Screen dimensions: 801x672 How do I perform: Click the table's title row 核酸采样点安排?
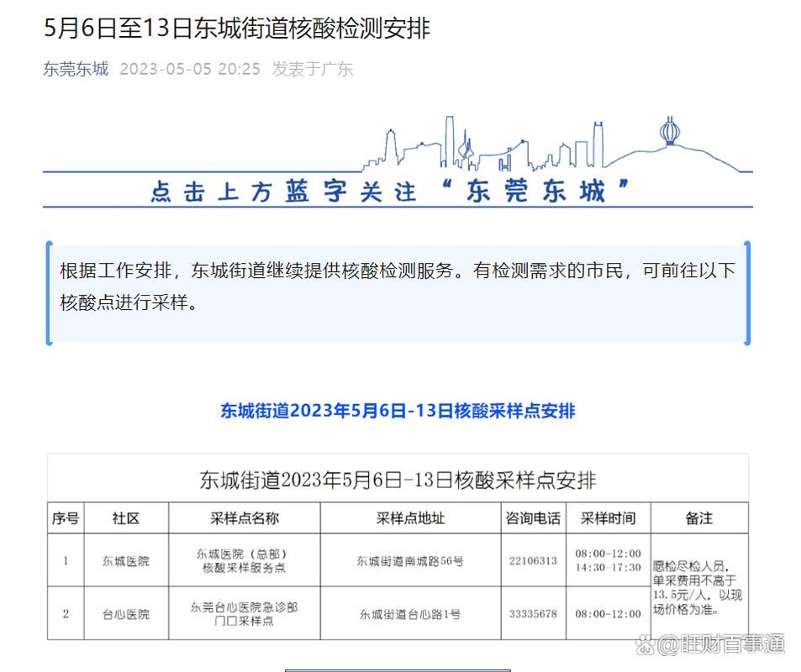pos(398,480)
